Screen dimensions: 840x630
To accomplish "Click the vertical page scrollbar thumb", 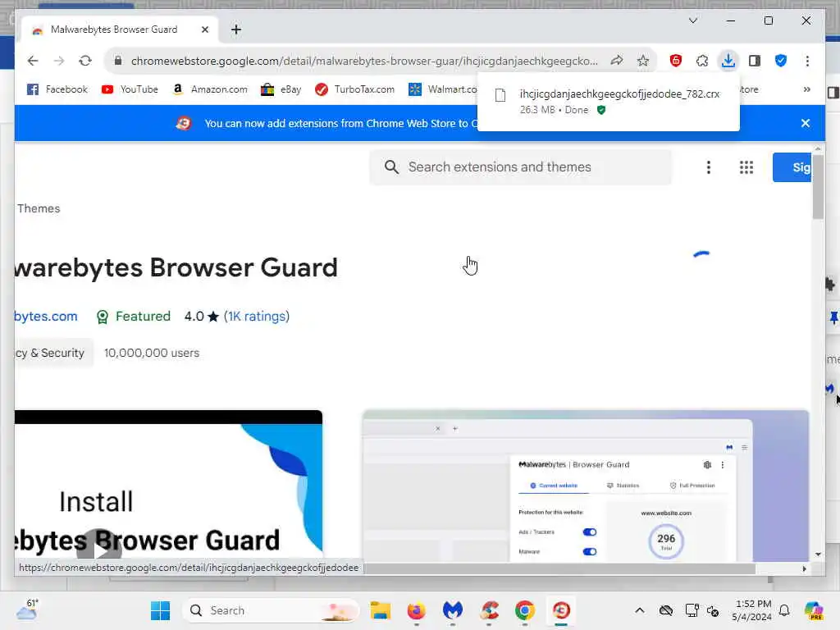I will coord(818,187).
